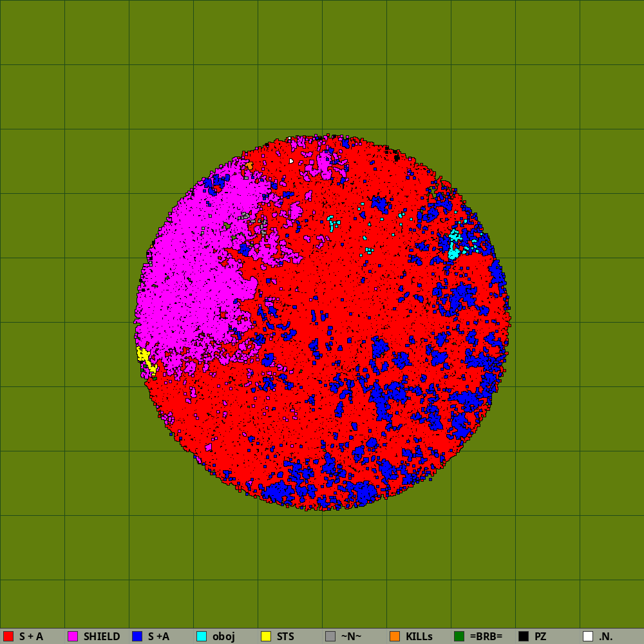
Task: Click the green =BRB= legend swatch
Action: [459, 636]
